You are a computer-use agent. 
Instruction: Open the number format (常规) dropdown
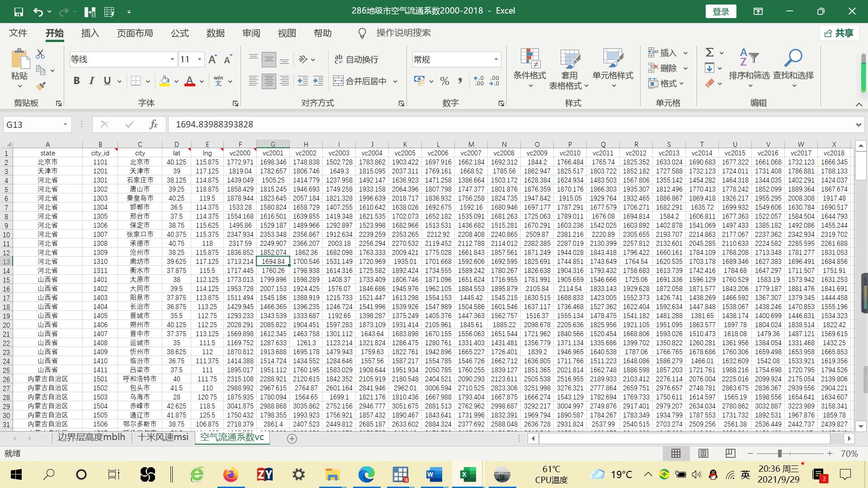pos(496,59)
